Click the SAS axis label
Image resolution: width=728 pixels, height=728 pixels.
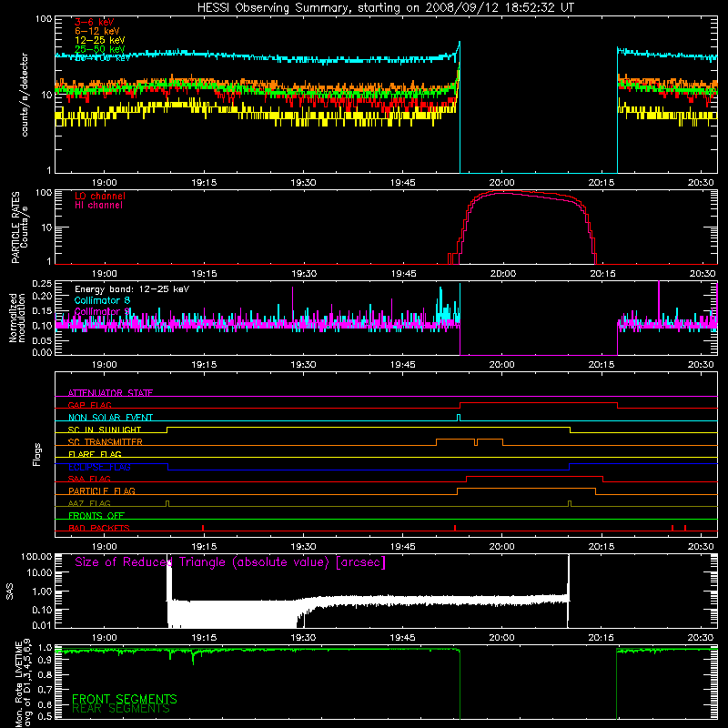point(9,591)
